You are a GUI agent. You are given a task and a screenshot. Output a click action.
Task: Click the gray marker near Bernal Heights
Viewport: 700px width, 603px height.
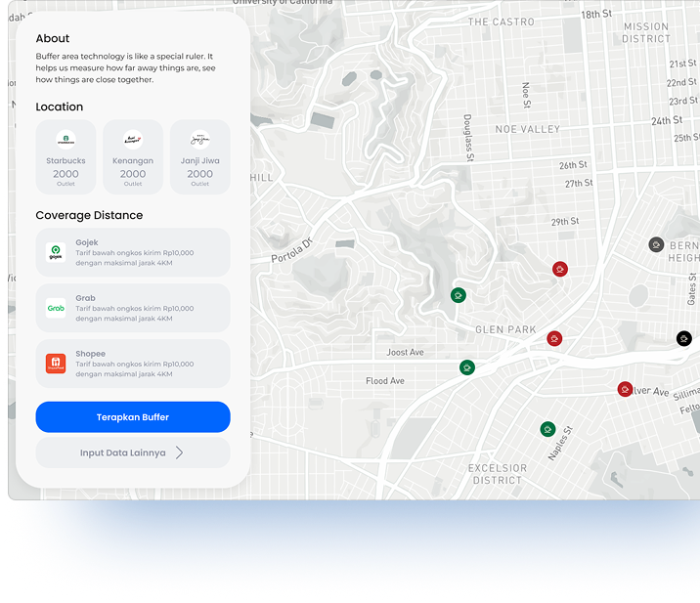(657, 244)
